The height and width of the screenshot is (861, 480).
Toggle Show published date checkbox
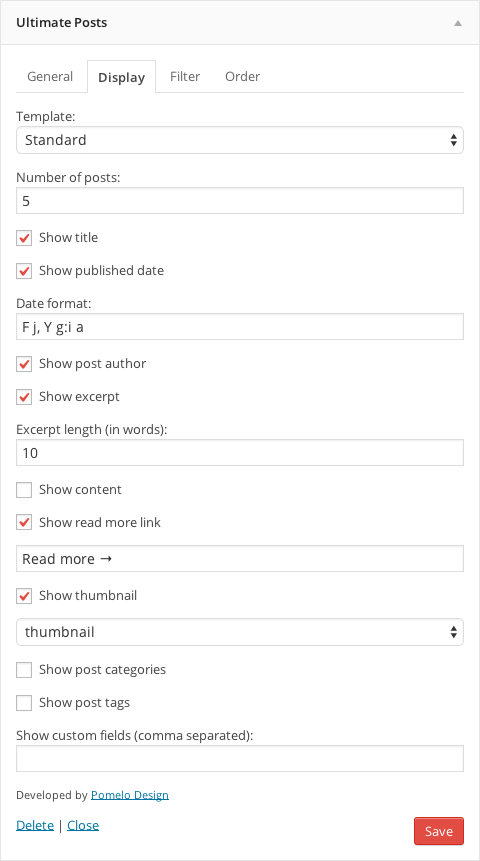coord(24,271)
